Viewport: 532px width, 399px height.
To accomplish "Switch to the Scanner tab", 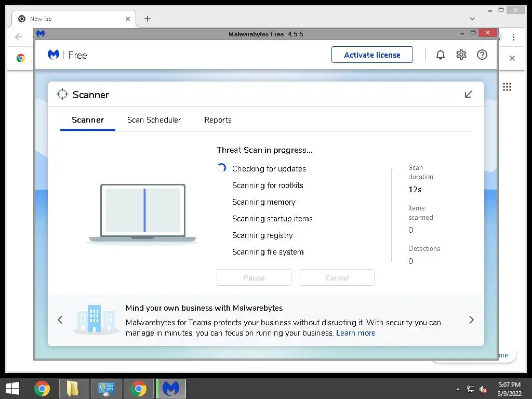I will (87, 120).
